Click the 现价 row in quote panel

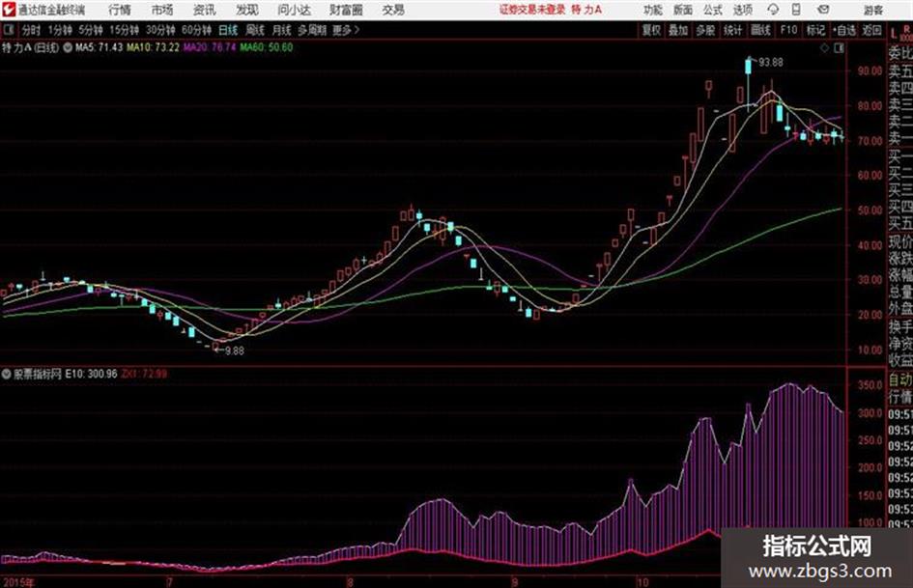point(900,241)
